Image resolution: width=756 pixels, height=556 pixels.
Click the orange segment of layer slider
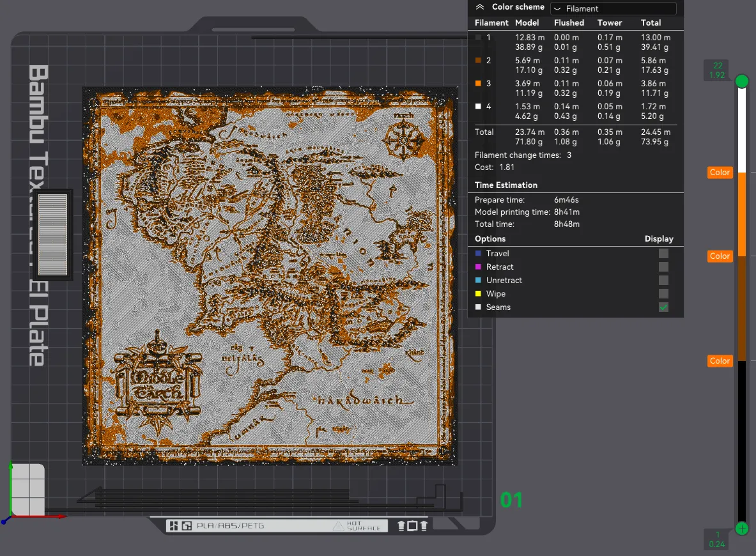coord(742,215)
